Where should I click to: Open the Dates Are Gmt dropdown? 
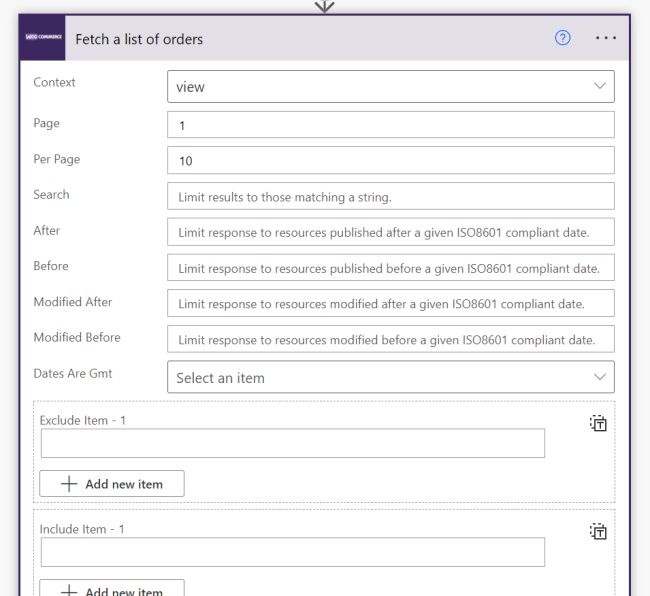(x=390, y=378)
